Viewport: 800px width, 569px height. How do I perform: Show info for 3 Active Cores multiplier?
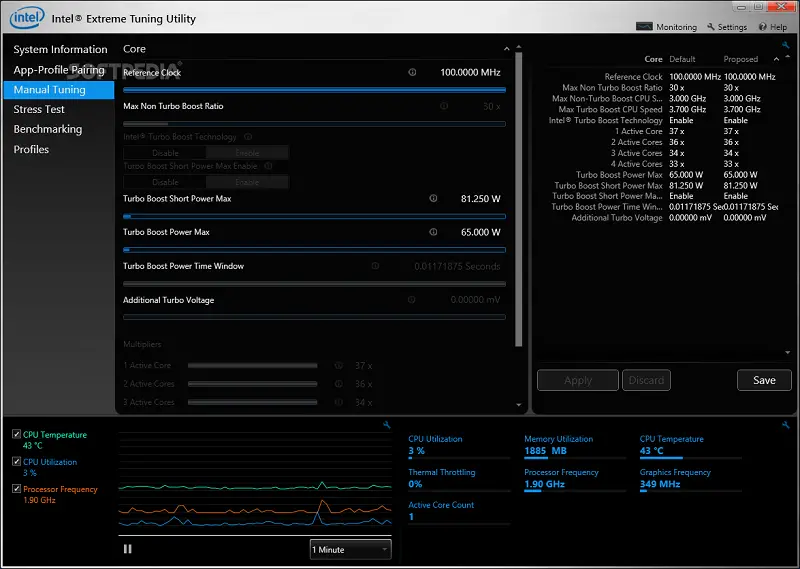[338, 402]
